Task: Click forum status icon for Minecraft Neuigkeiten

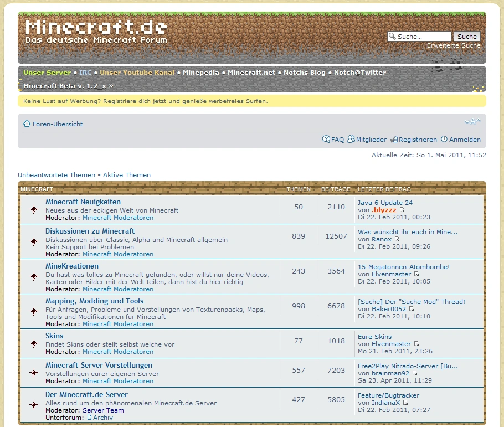Action: coord(34,210)
